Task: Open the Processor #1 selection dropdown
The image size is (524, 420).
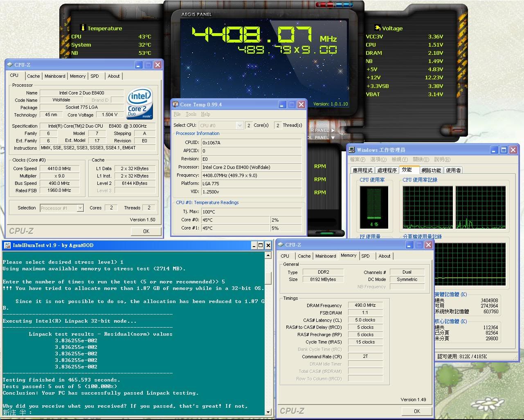Action: 80,208
